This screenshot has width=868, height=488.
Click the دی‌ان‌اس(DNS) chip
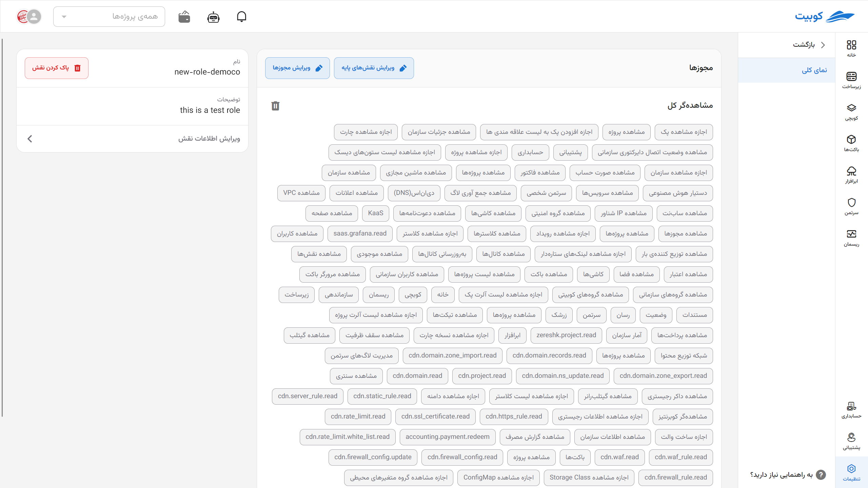coord(414,193)
